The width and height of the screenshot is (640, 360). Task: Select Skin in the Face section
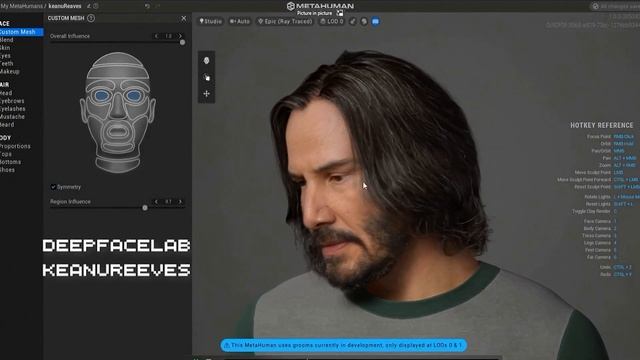point(5,48)
